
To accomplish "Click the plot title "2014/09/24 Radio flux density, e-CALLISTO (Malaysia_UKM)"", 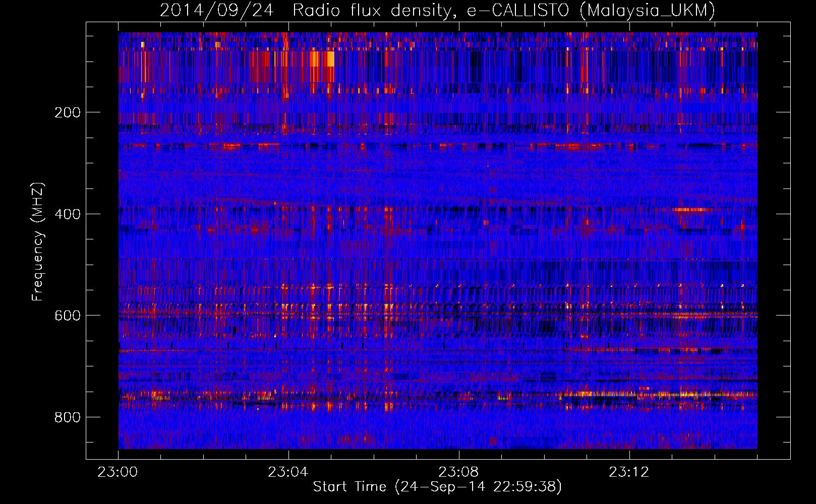I will coord(437,11).
